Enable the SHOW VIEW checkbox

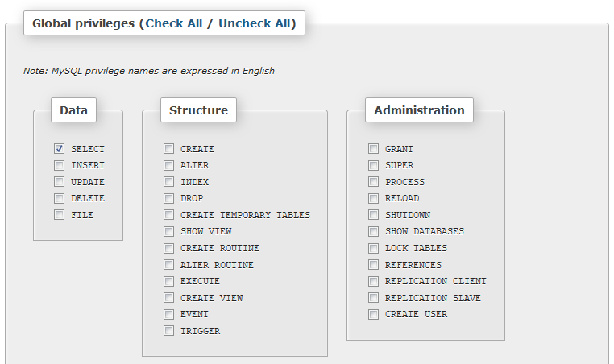[x=168, y=231]
